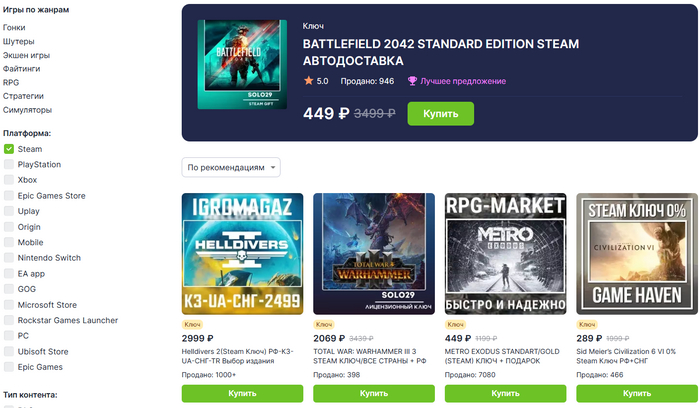Image resolution: width=700 pixels, height=408 pixels.
Task: Tick the Nintendo Switch checkbox
Action: 9,258
